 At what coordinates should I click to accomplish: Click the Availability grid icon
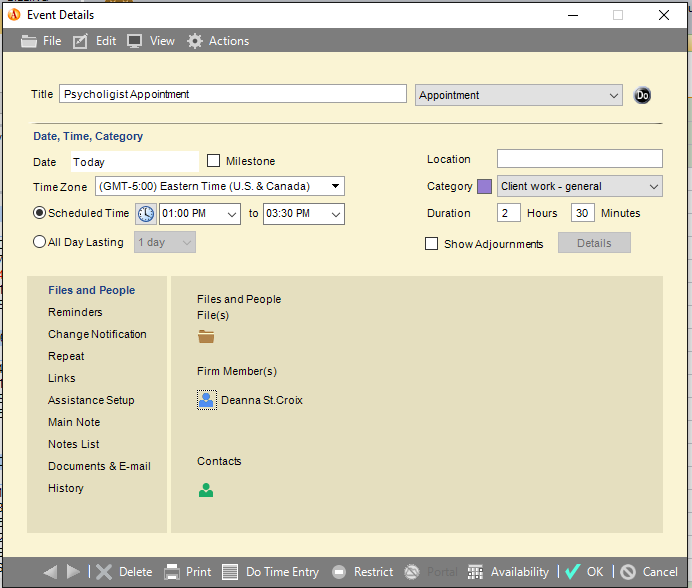point(475,572)
